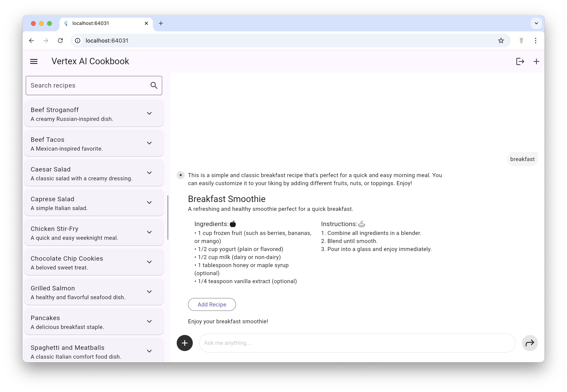Click the hamburger menu icon

[x=34, y=61]
